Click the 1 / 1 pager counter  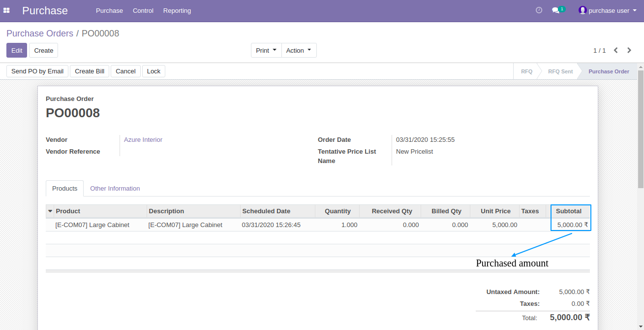pos(599,50)
